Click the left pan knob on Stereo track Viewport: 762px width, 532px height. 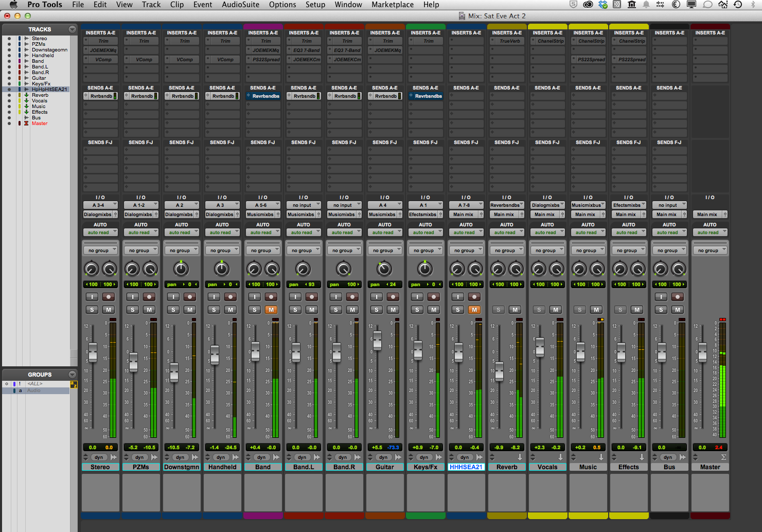point(91,269)
